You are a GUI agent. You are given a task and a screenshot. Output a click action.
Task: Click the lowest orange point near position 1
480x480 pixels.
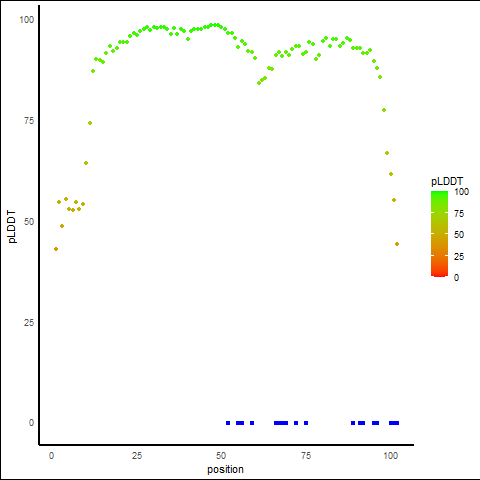56,249
